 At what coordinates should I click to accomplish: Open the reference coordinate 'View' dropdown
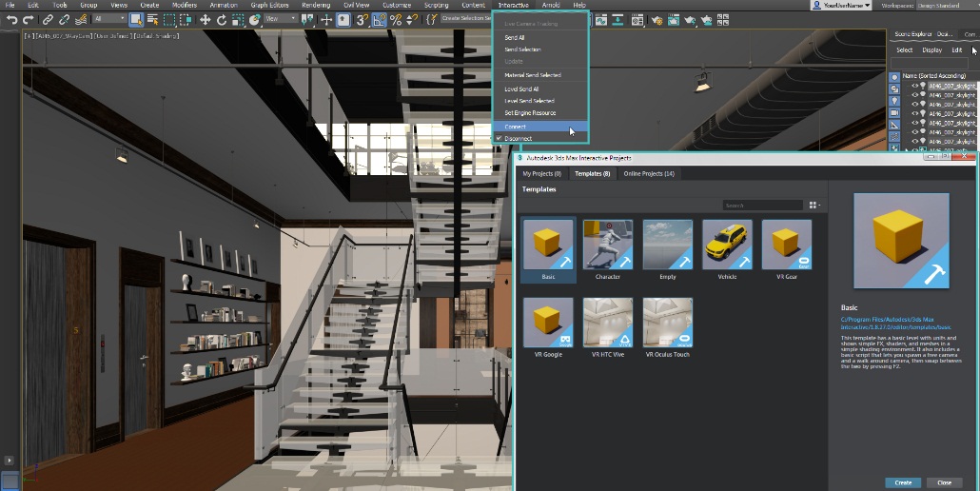click(280, 19)
